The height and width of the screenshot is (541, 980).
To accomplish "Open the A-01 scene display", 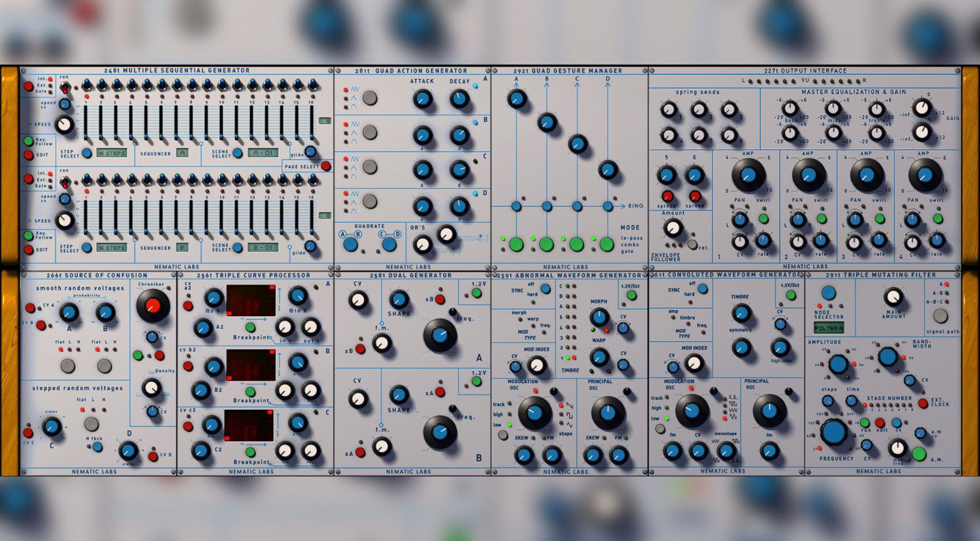I will coord(263,153).
